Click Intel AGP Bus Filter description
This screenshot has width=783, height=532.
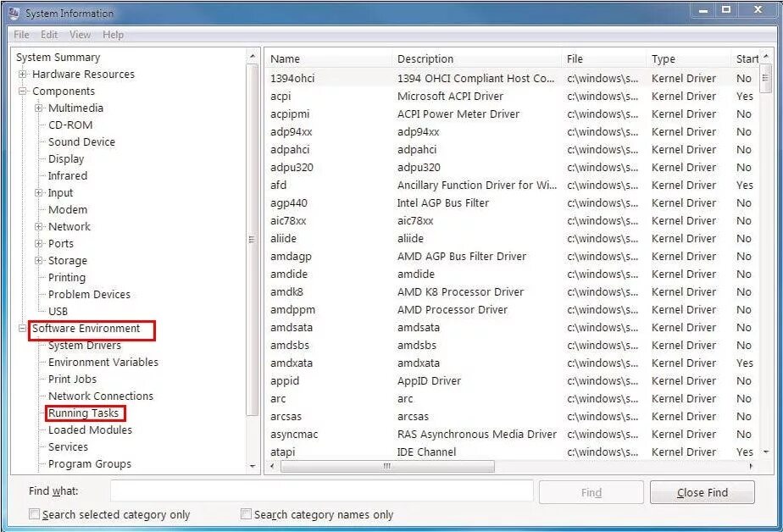[443, 203]
